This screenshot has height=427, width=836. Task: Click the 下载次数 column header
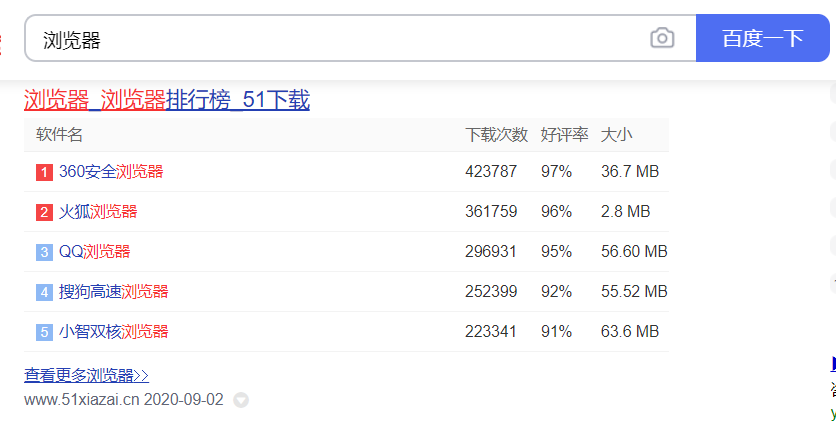pyautogui.click(x=496, y=135)
